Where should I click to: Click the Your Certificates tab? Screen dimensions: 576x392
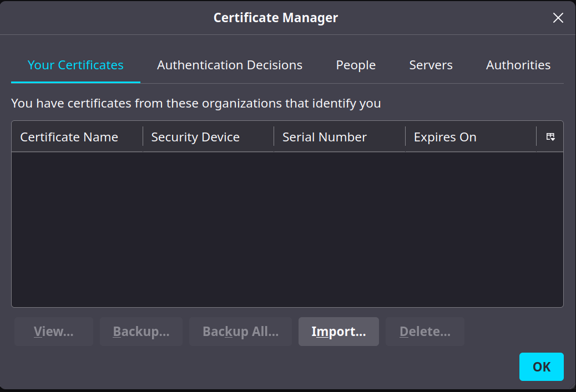pyautogui.click(x=75, y=65)
